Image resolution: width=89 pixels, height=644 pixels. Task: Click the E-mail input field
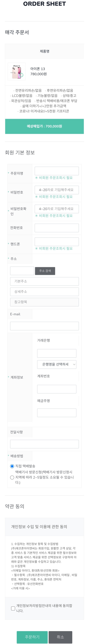click(44, 326)
